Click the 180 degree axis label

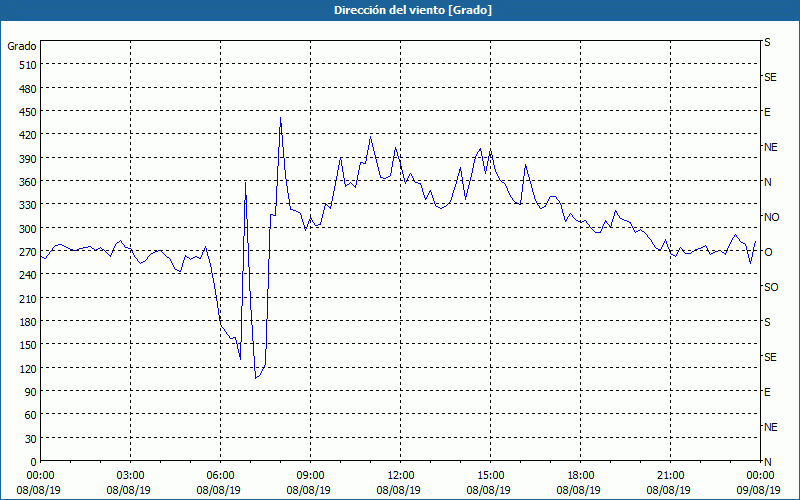click(28, 322)
